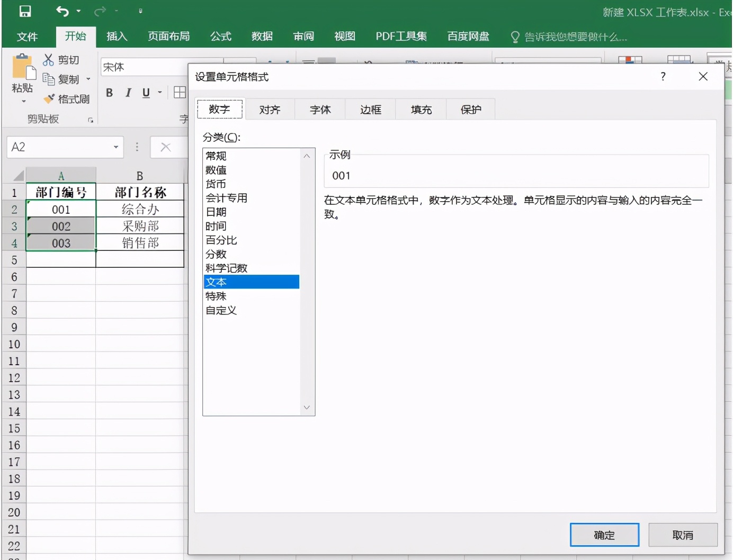Viewport: 733px width, 560px height.
Task: Switch to the 填充 tab in dialog
Action: [x=420, y=109]
